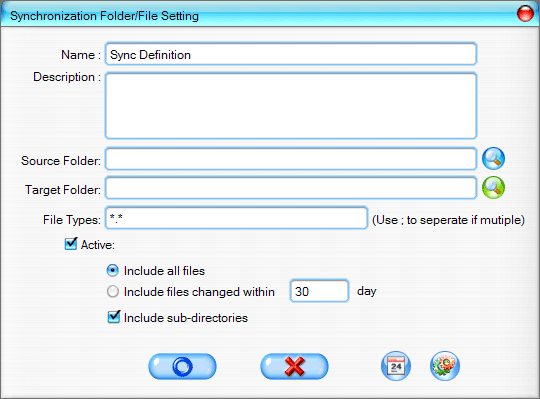Screen dimensions: 540x399
Task: Click the 'Description :' label
Action: [67, 77]
